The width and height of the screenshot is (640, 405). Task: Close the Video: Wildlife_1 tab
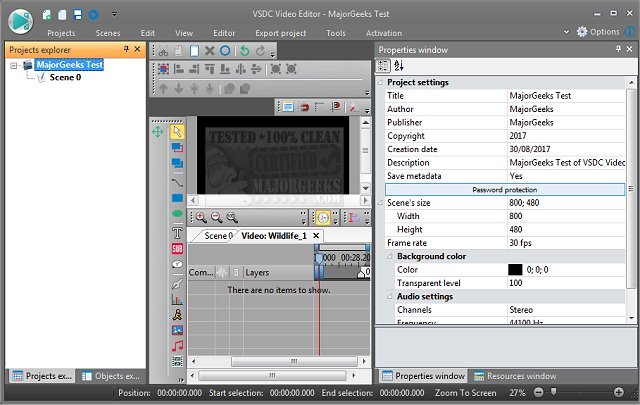(x=316, y=236)
